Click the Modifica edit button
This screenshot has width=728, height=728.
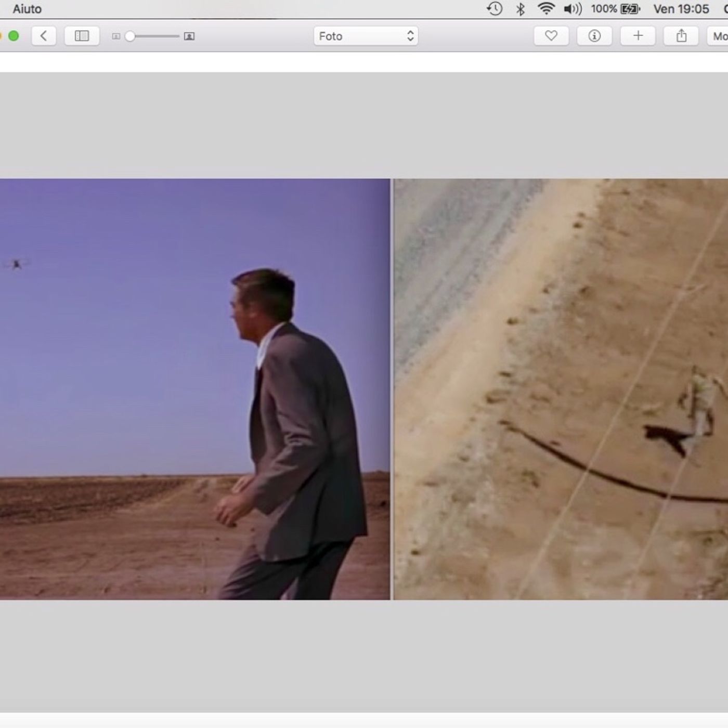pyautogui.click(x=719, y=36)
